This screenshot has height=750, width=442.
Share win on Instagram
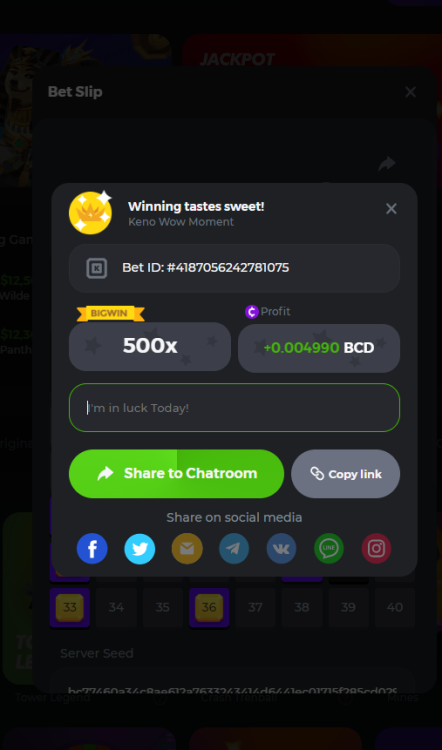click(376, 549)
